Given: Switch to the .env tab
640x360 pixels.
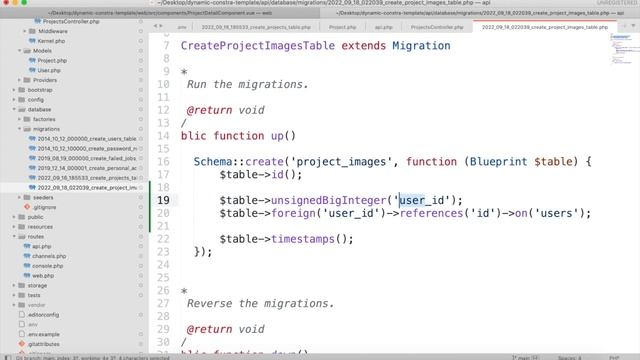Looking at the screenshot, I should 182,27.
